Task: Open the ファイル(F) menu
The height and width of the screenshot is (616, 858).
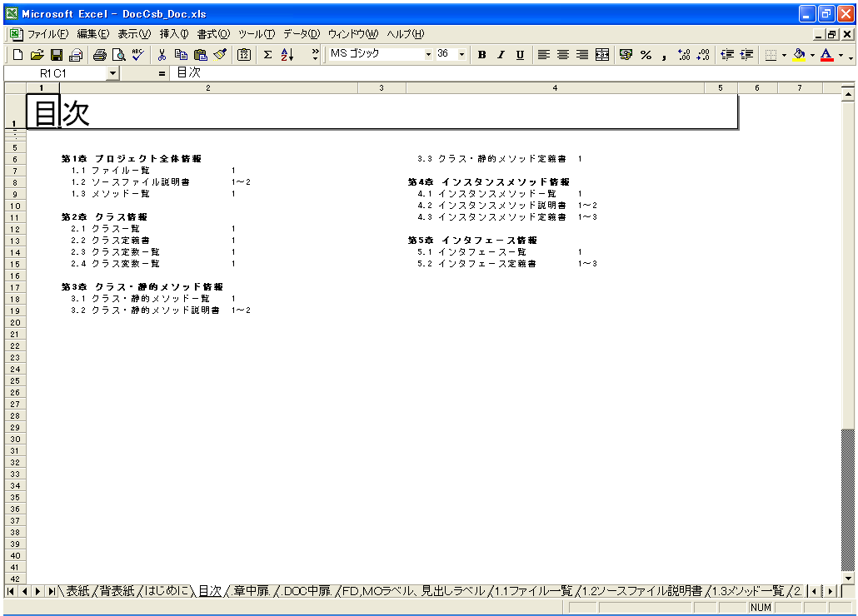Action: (47, 34)
